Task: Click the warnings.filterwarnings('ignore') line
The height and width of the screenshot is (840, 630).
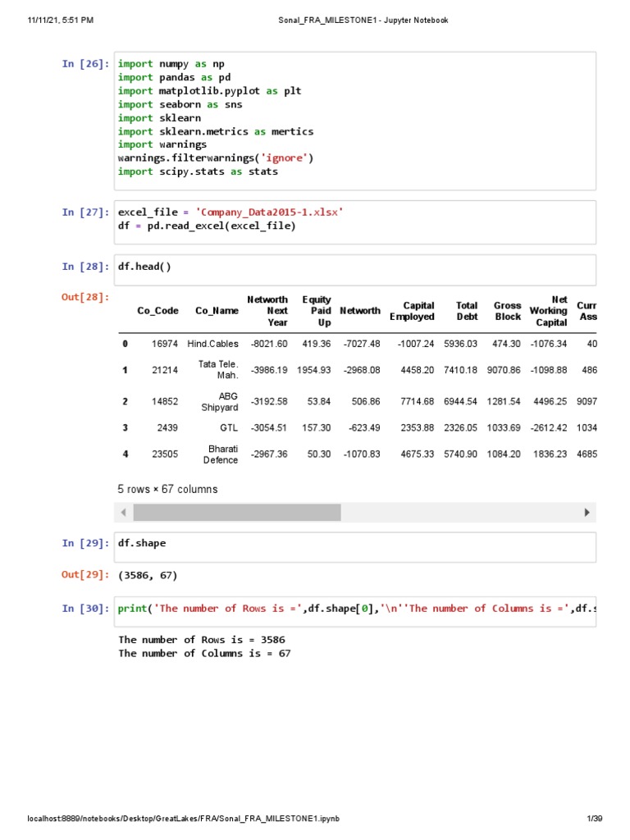Action: (x=216, y=158)
